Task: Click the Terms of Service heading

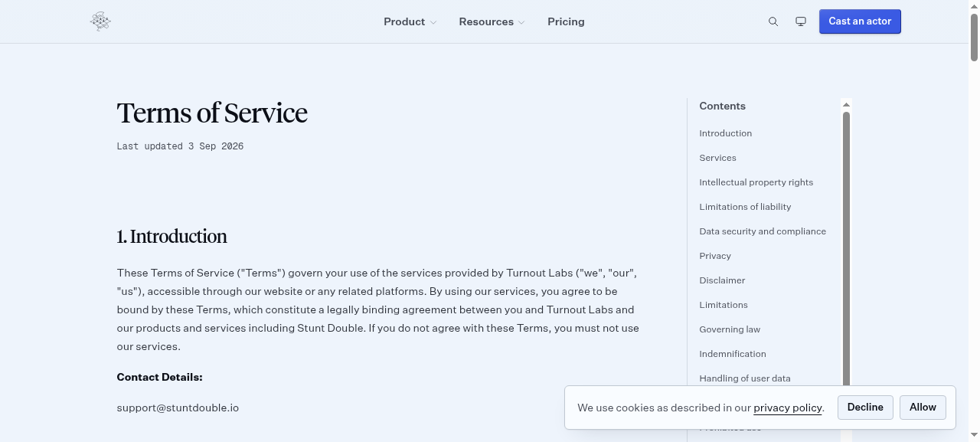Action: click(x=212, y=113)
